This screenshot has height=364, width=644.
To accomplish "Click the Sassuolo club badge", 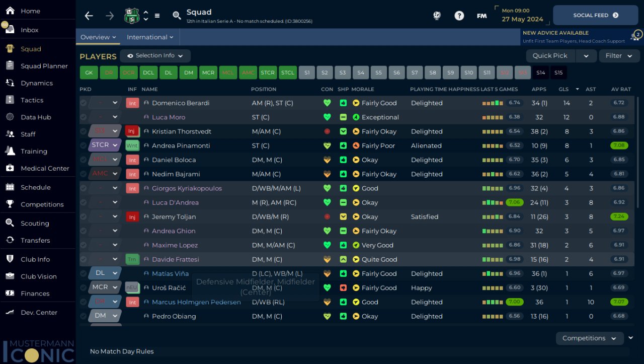I will point(132,16).
